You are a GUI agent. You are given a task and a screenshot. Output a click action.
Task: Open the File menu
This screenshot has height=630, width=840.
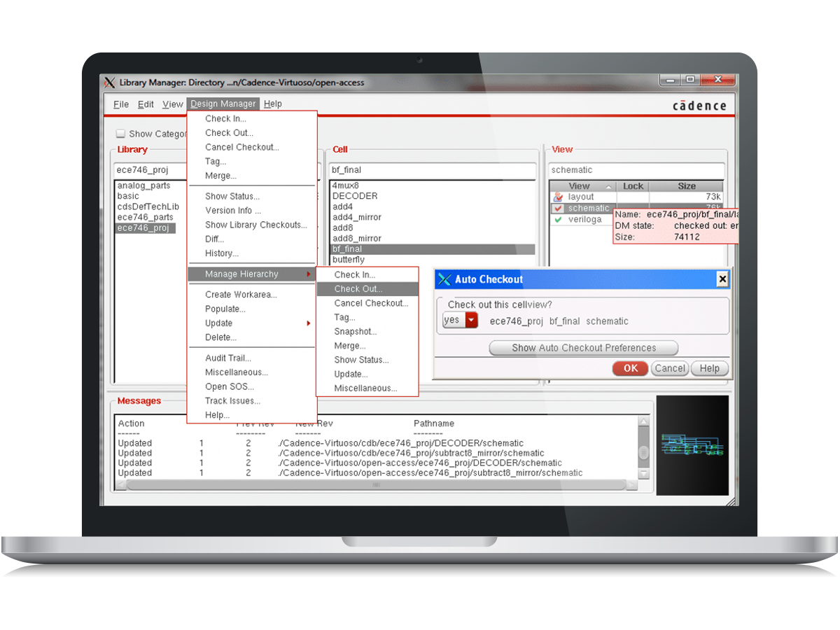121,104
